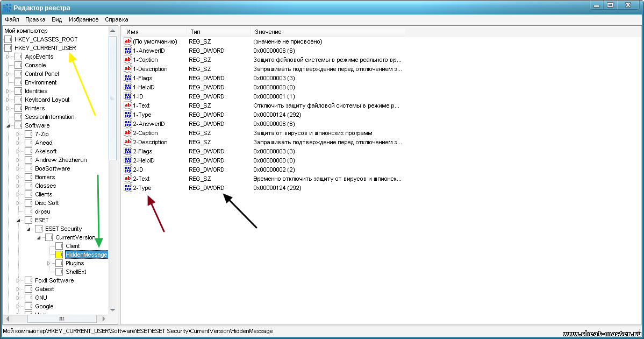Viewport: 644px width, 339px height.
Task: Select the Gabest key
Action: point(45,289)
